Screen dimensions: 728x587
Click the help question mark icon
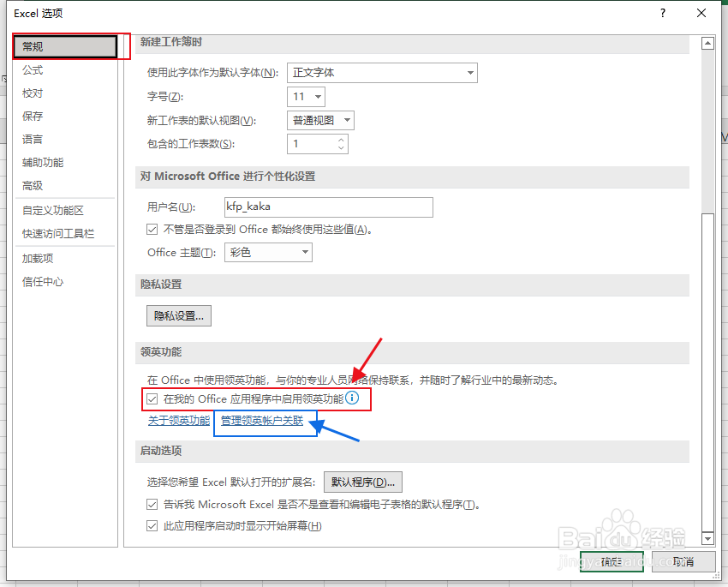coord(663,13)
